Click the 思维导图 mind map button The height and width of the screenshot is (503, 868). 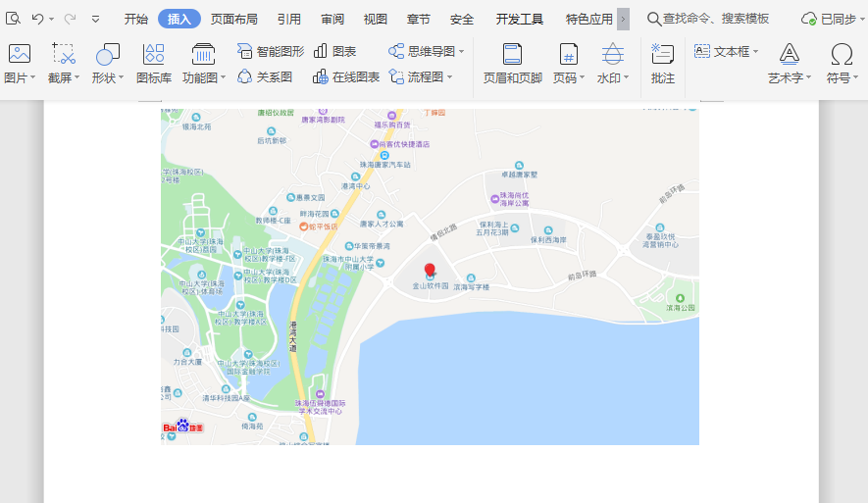(422, 51)
